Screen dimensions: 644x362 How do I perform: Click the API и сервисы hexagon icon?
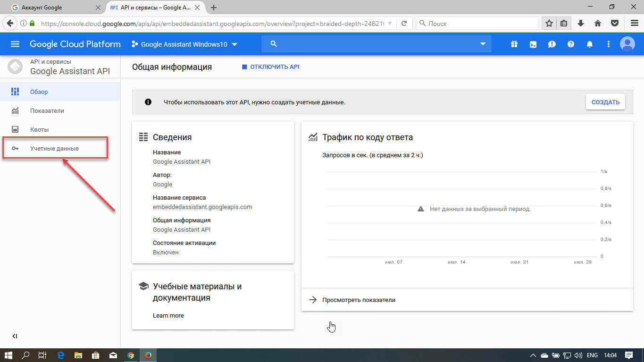[15, 67]
